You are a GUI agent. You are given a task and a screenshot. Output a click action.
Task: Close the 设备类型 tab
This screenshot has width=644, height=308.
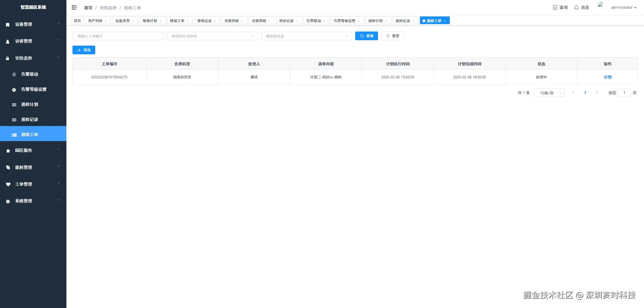(133, 21)
